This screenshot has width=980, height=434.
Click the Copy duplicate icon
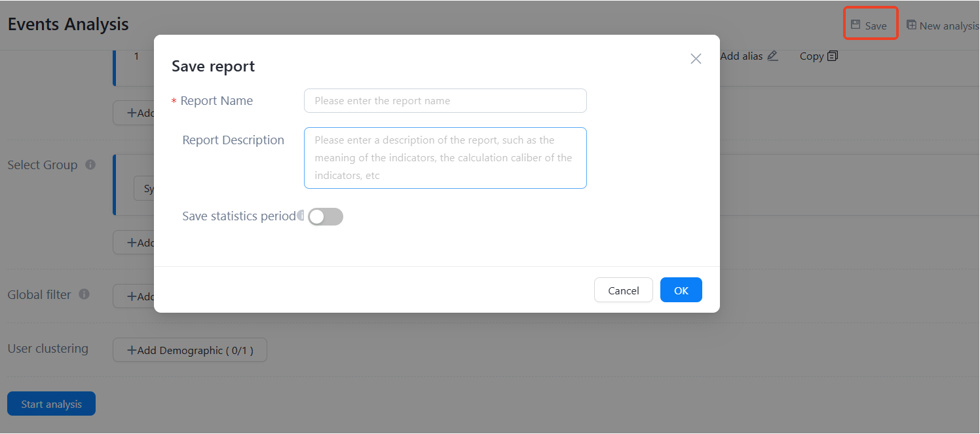pyautogui.click(x=833, y=56)
